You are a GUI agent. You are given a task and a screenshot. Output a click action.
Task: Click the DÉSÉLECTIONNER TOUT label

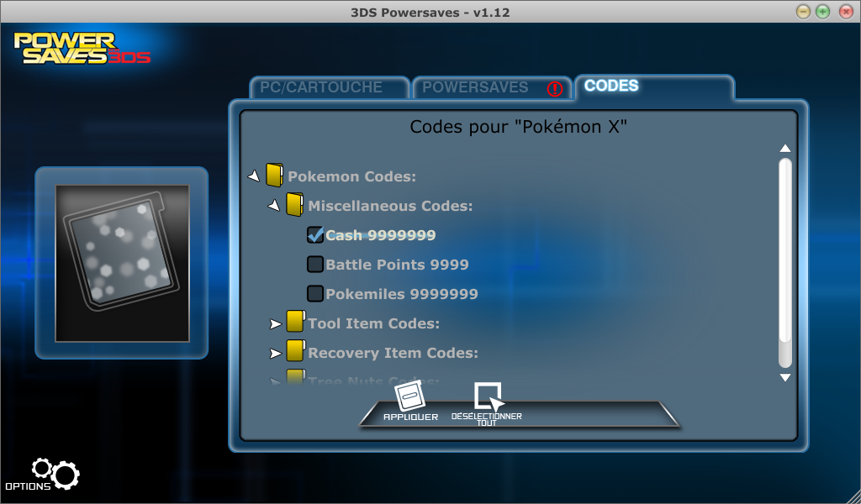coord(487,419)
